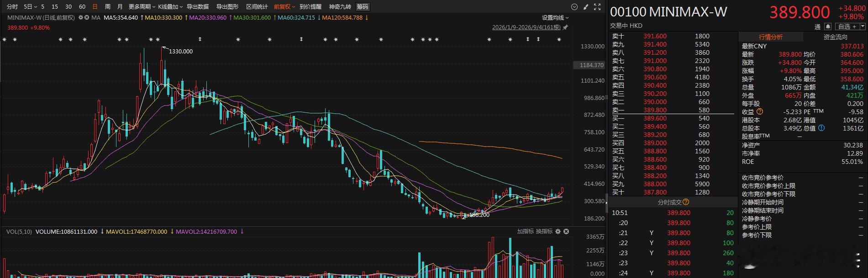This screenshot has width=868, height=278.
Task: Open the circled down-arrow menu icon above chart
Action: (575, 7)
